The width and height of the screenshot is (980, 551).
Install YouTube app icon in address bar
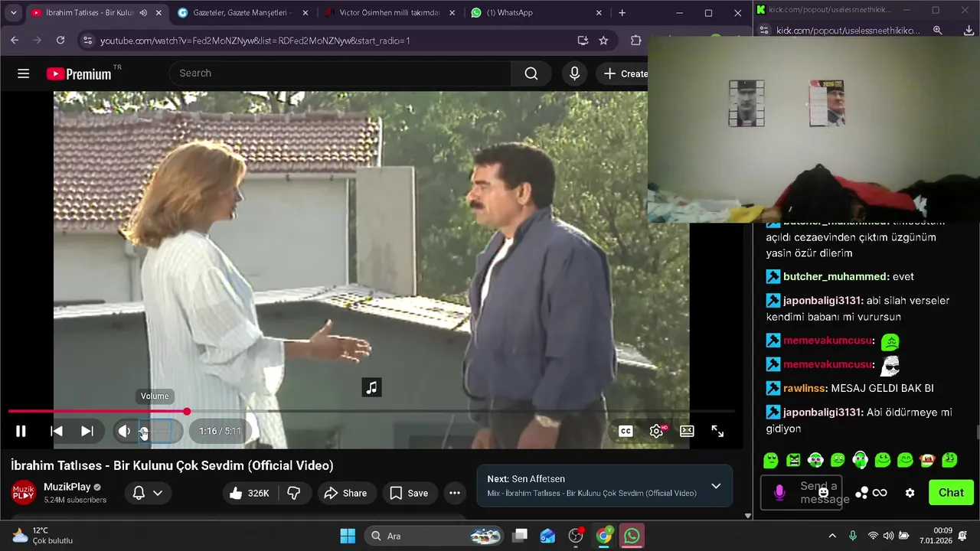coord(583,41)
